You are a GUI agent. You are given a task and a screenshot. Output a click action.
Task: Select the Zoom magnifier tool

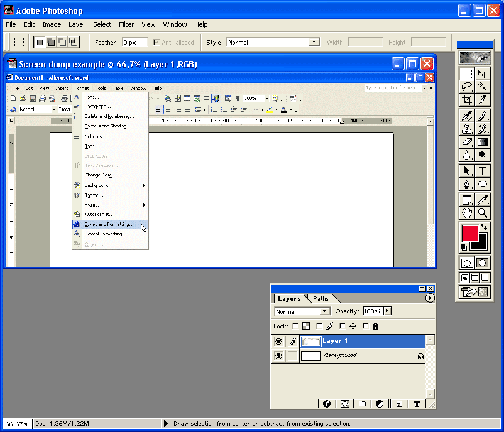(482, 213)
